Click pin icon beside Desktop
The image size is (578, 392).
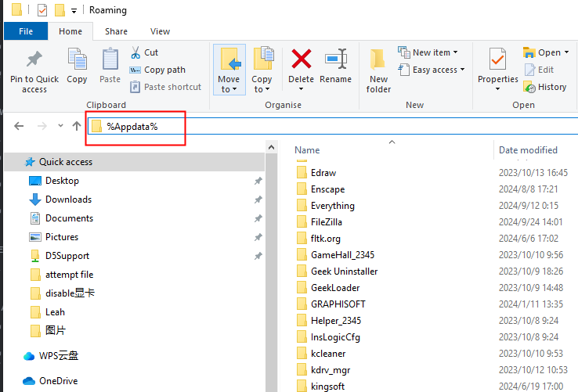coord(258,181)
